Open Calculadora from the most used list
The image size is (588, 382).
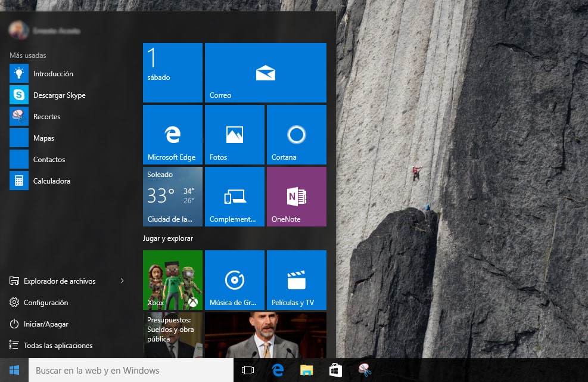click(51, 181)
